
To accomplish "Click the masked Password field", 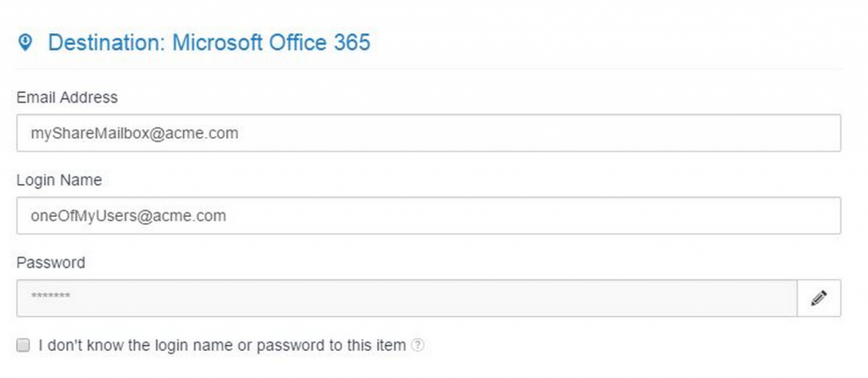I will tap(407, 298).
